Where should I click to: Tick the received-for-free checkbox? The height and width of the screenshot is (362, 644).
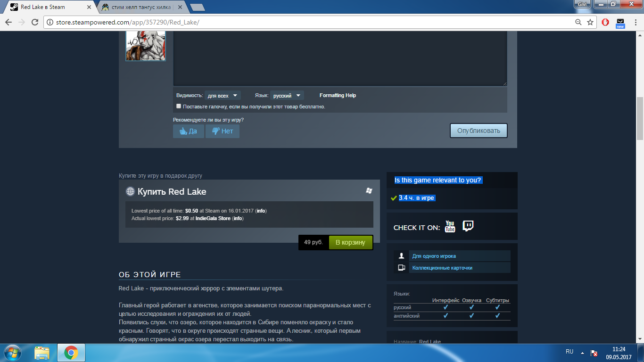tap(179, 106)
